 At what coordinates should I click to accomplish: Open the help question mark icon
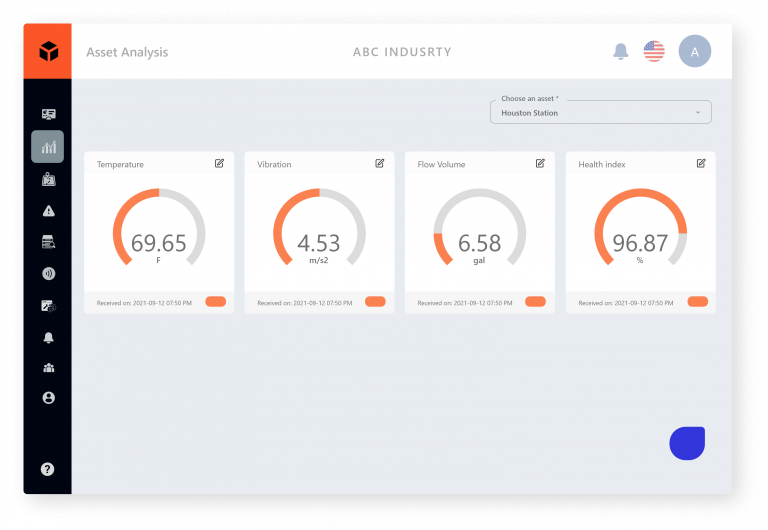pos(48,469)
